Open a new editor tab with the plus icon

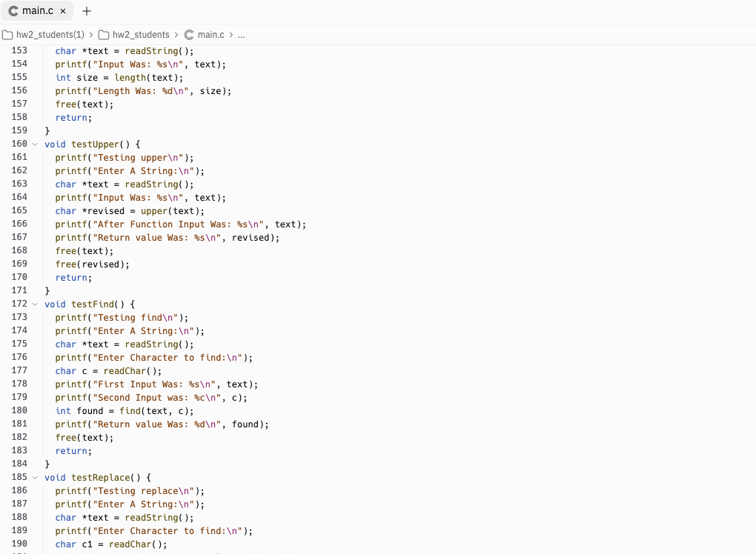click(87, 10)
